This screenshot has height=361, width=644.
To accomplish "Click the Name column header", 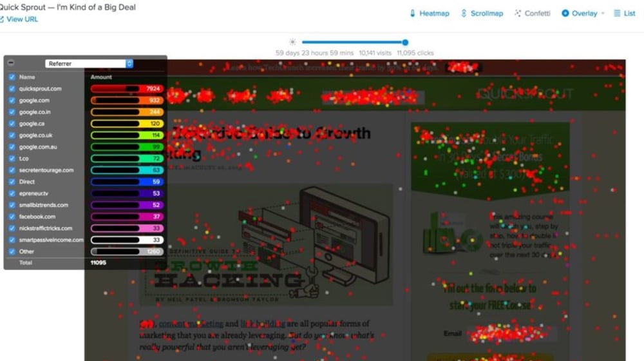I will [x=26, y=77].
